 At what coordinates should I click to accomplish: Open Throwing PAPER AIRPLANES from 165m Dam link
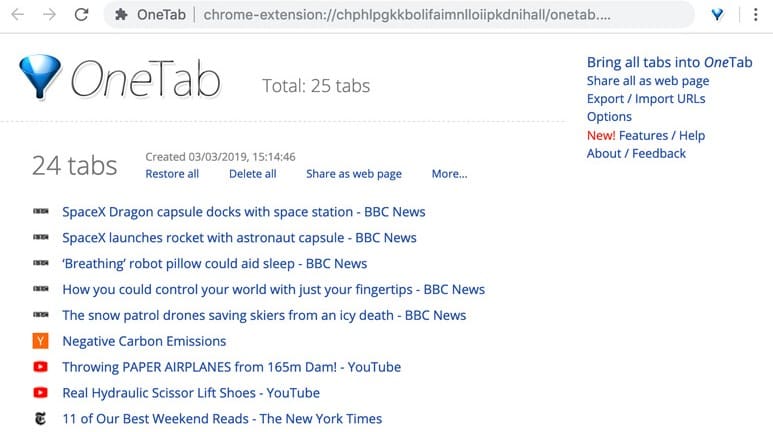pos(231,367)
